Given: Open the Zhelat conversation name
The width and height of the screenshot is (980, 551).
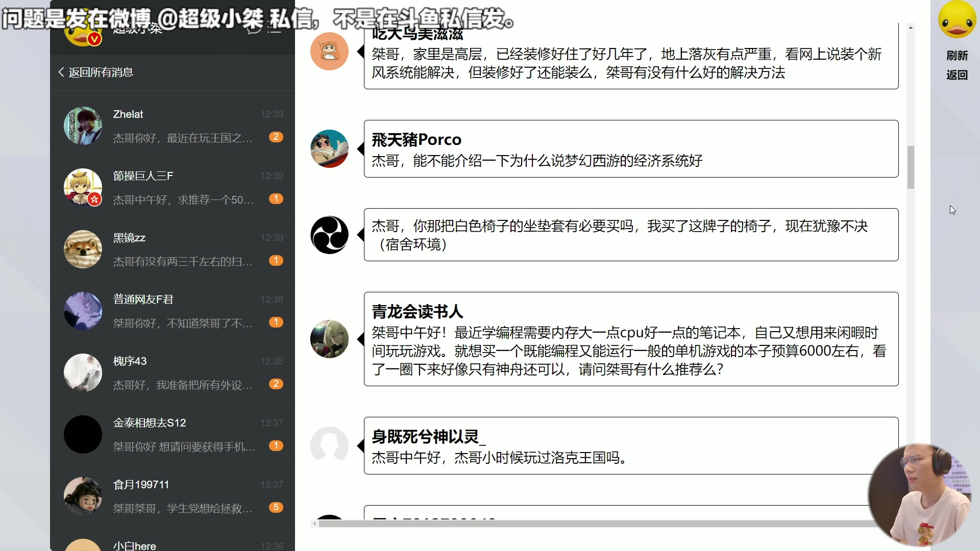Looking at the screenshot, I should [x=128, y=114].
